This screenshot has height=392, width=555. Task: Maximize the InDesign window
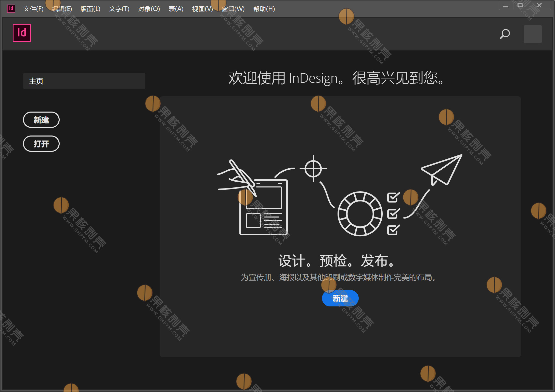click(x=520, y=6)
